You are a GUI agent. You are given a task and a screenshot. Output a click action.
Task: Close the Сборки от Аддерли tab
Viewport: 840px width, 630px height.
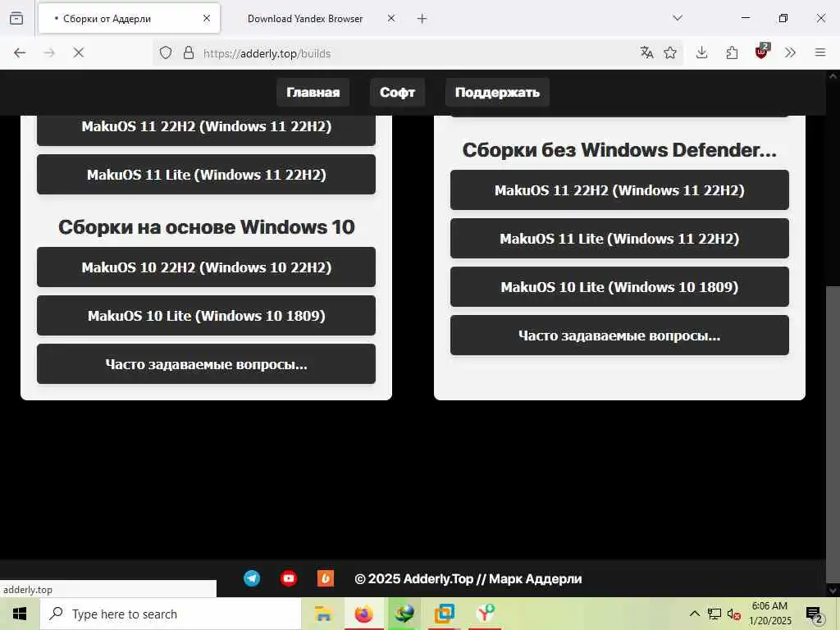[x=207, y=18]
